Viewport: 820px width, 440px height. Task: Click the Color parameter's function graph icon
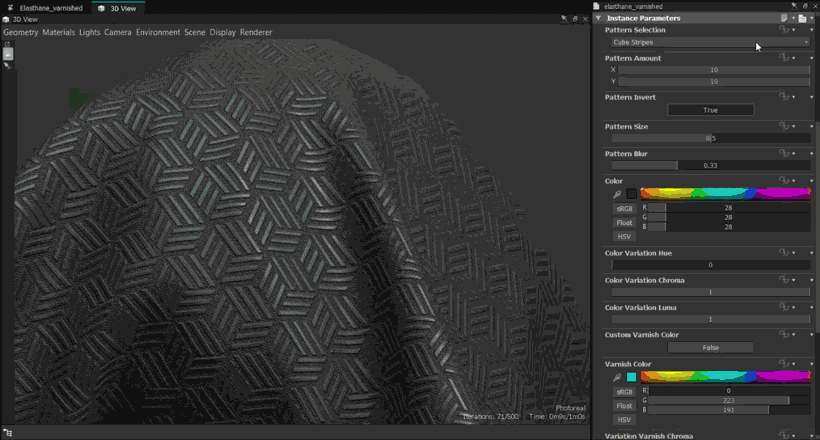[x=784, y=180]
